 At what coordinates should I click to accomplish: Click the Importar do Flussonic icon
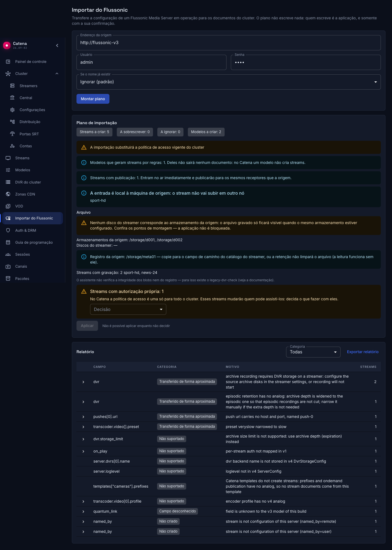(8, 218)
